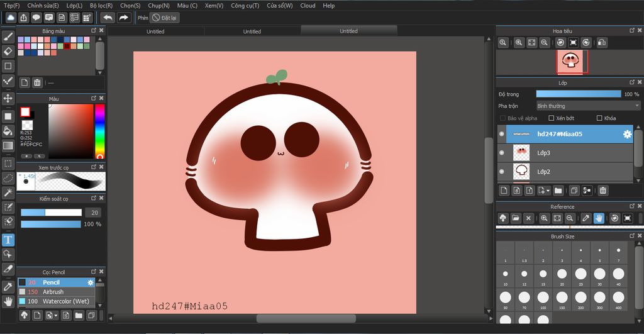Viewport: 644px width, 334px height.
Task: Undock the Hoa tiêu panel
Action: click(632, 30)
